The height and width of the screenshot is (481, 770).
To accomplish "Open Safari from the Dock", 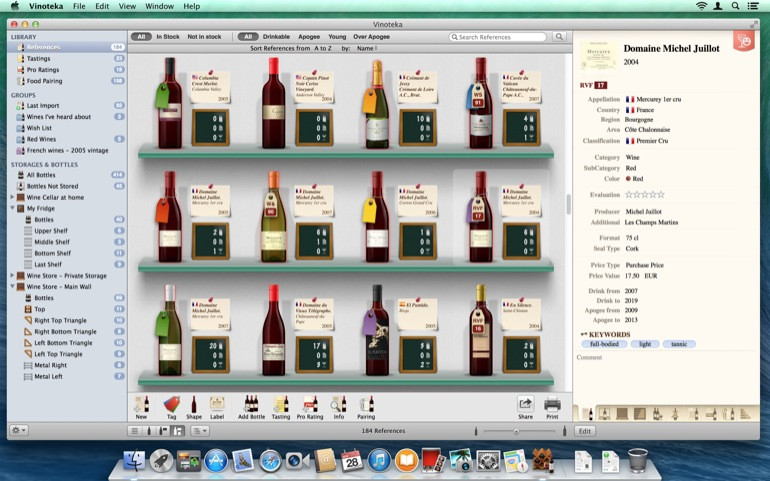I will tap(270, 461).
